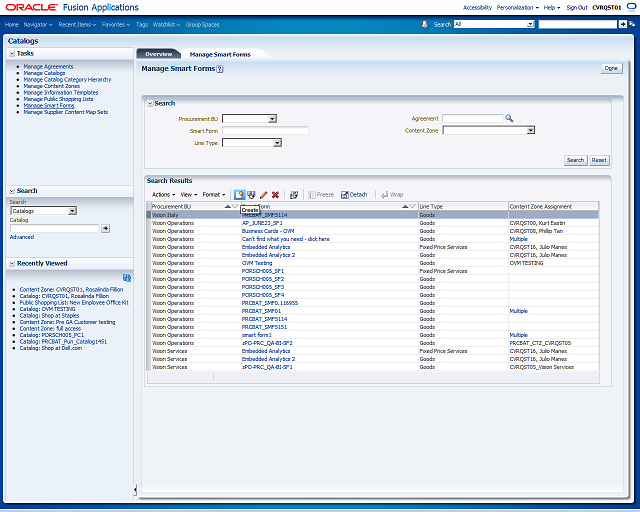Click the left pane collapse splitter arrow
640x512 pixels.
135,490
